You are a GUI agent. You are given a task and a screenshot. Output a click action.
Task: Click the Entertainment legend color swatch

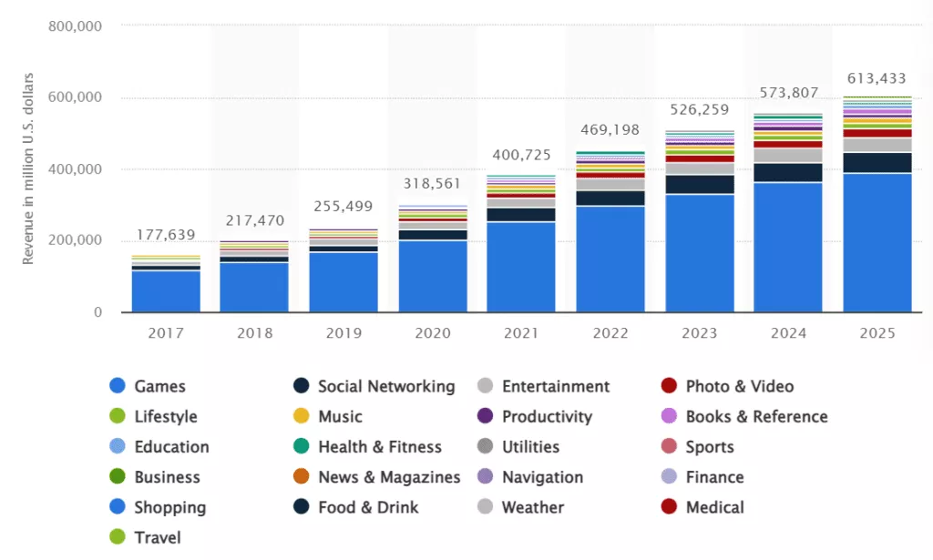click(x=486, y=386)
